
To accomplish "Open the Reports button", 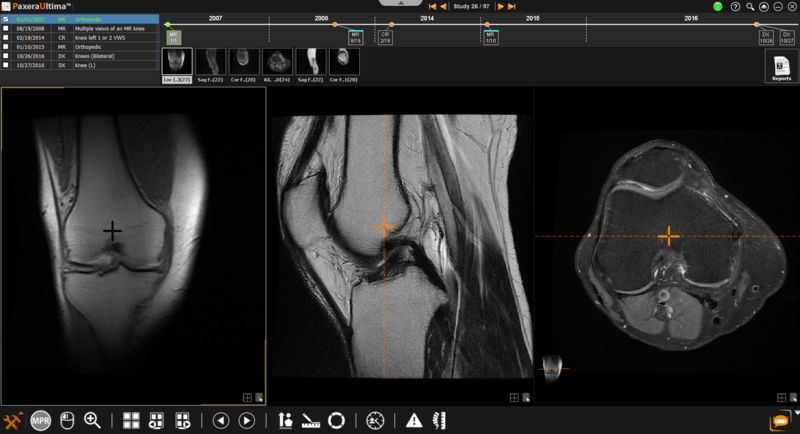I will click(780, 67).
